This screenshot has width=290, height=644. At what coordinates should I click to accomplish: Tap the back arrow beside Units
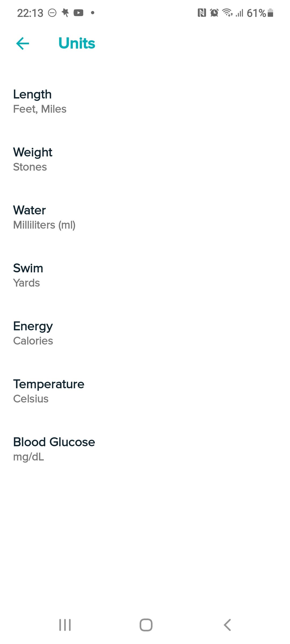click(23, 43)
